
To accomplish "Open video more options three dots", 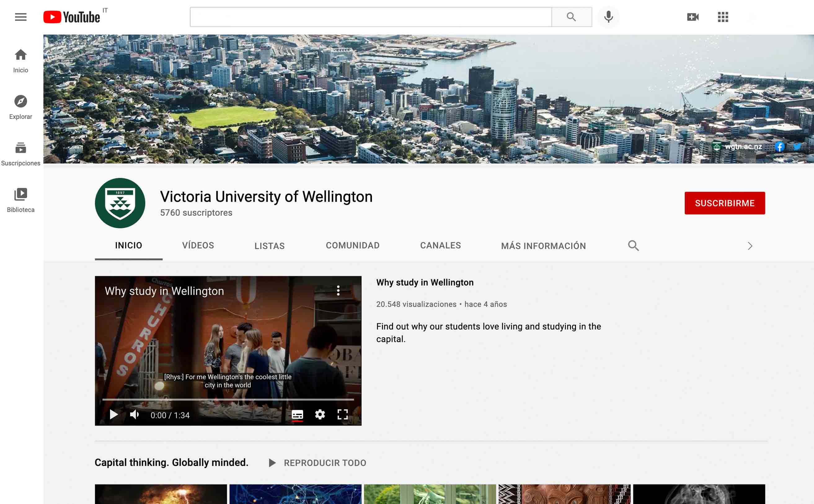I will coord(338,291).
